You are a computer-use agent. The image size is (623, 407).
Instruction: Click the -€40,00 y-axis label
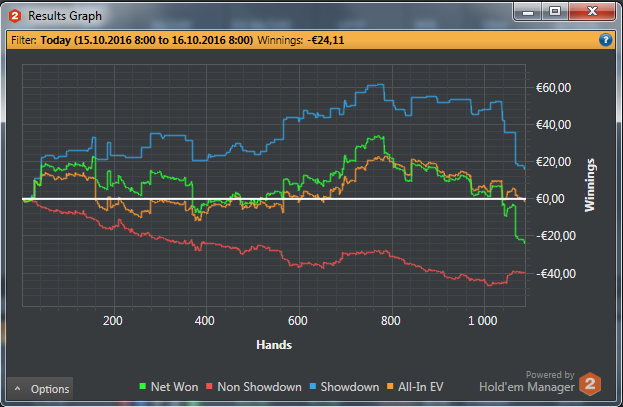pyautogui.click(x=556, y=273)
